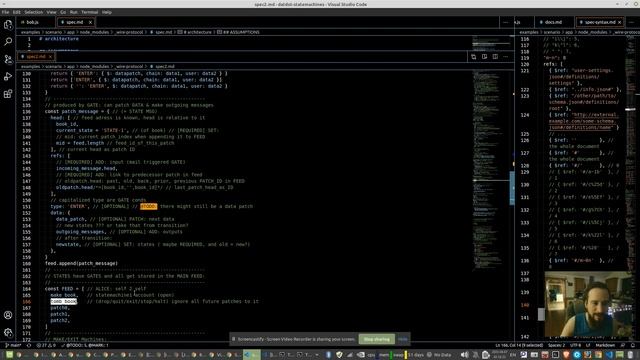Viewport: 640px width, 360px height.
Task: Close the spec.md tab
Action: click(90, 22)
